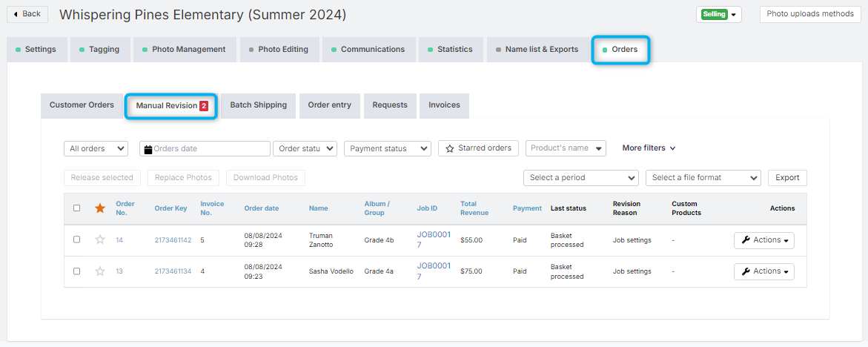Open the Order entry sub-tab
The height and width of the screenshot is (347, 868).
coord(329,105)
